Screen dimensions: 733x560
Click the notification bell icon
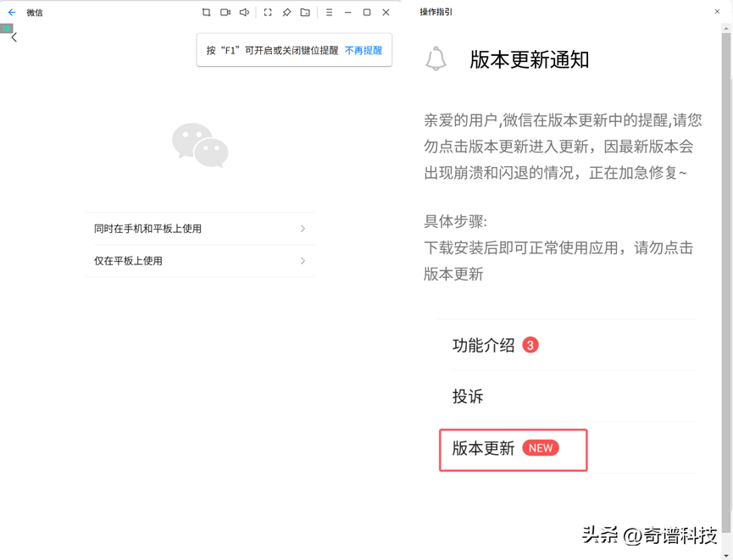click(436, 59)
